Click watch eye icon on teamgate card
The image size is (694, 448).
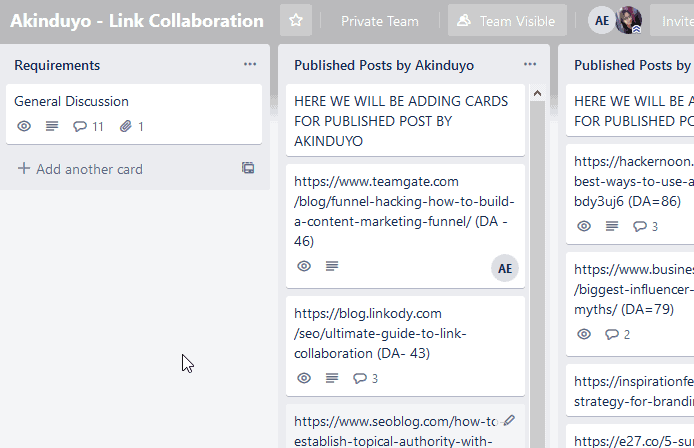pyautogui.click(x=304, y=266)
